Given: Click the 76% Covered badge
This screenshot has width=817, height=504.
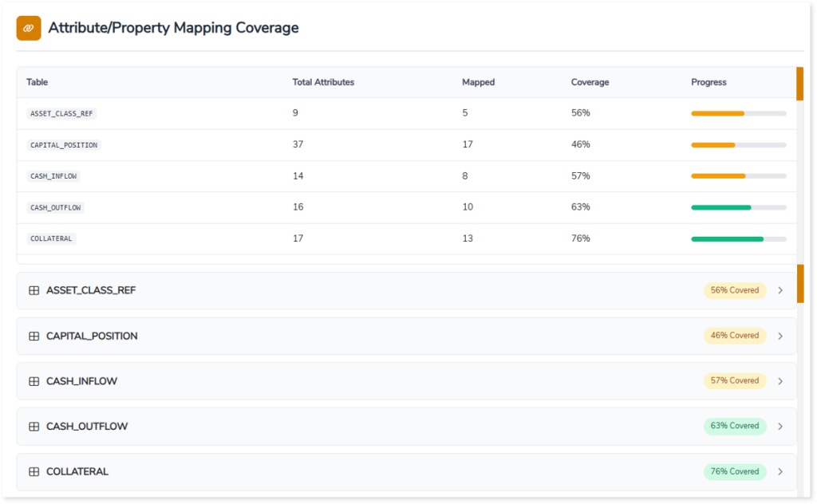Looking at the screenshot, I should coord(734,471).
